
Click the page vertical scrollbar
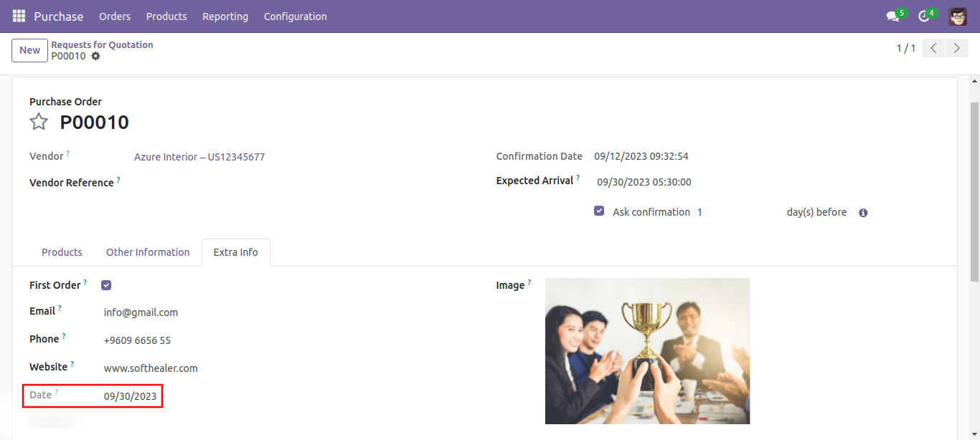[x=974, y=192]
